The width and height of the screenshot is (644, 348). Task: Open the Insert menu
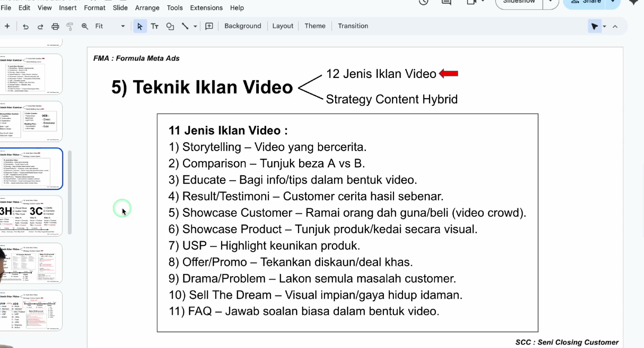pos(68,8)
